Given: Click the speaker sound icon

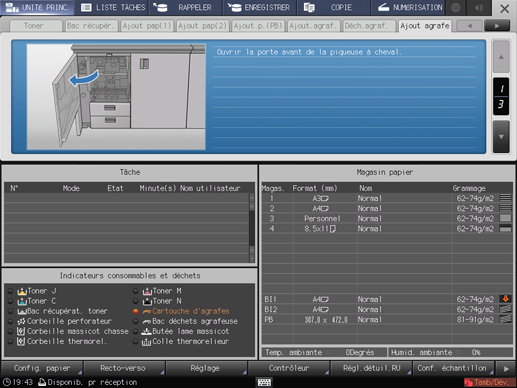Looking at the screenshot, I should (479, 7).
